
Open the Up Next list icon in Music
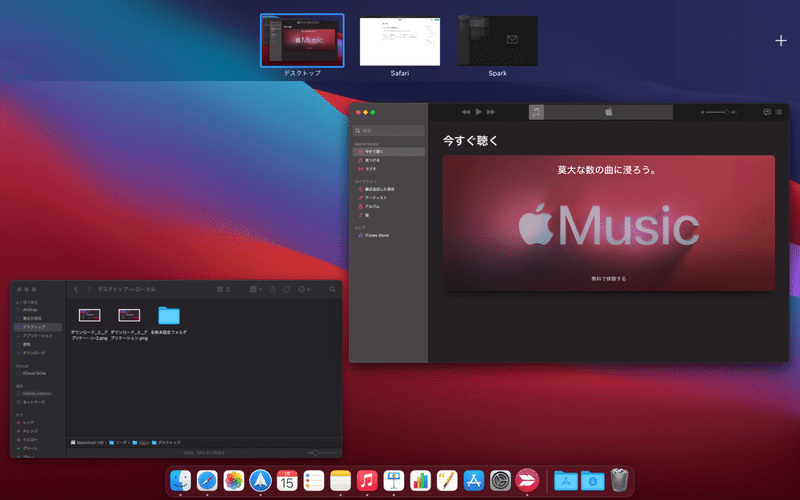click(x=779, y=112)
